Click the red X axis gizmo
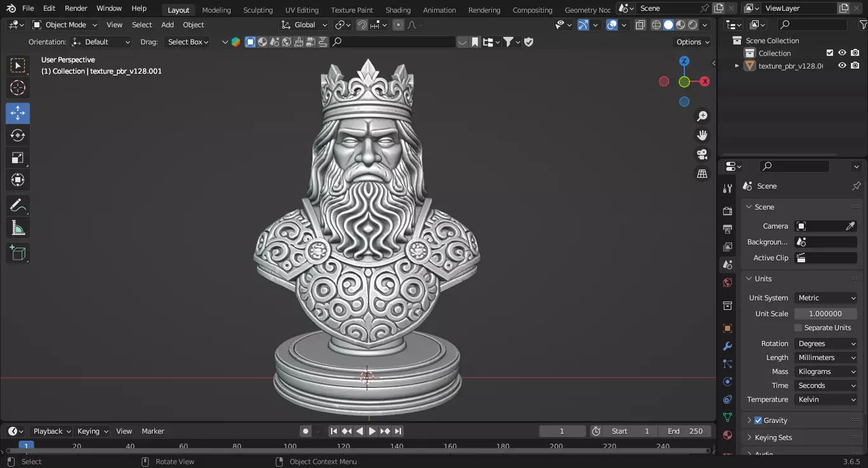The image size is (868, 468). click(704, 81)
